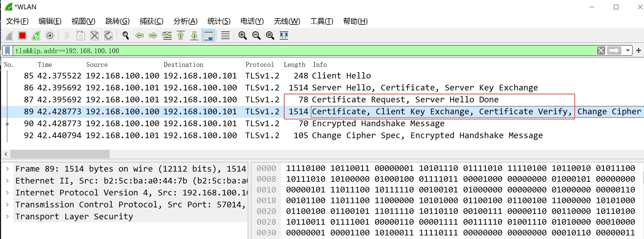Open the 文件(F) menu
This screenshot has width=644, height=239.
pyautogui.click(x=17, y=21)
